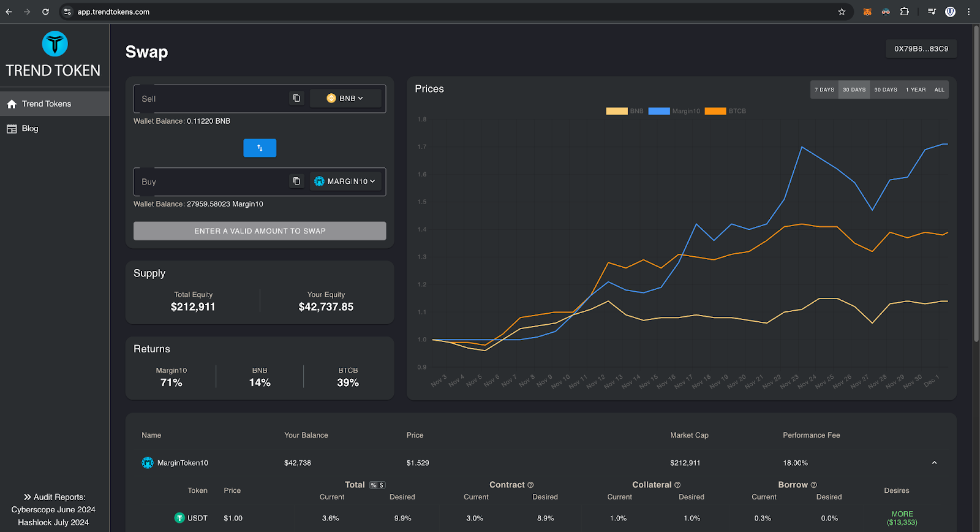
Task: Click the browser address bar URL
Action: coord(113,12)
